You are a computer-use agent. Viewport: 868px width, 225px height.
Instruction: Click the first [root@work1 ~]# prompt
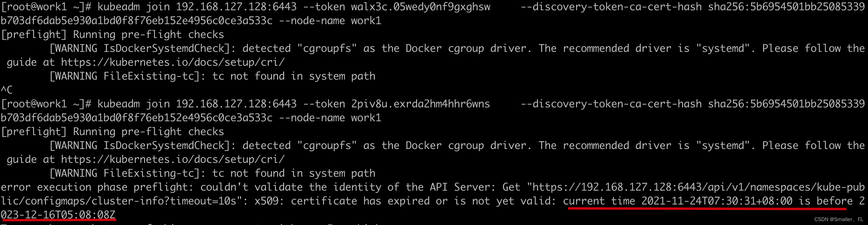[x=46, y=7]
